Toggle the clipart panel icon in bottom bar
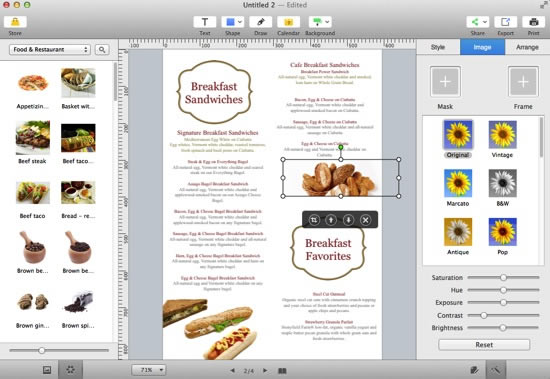The width and height of the screenshot is (550, 379). [x=71, y=370]
